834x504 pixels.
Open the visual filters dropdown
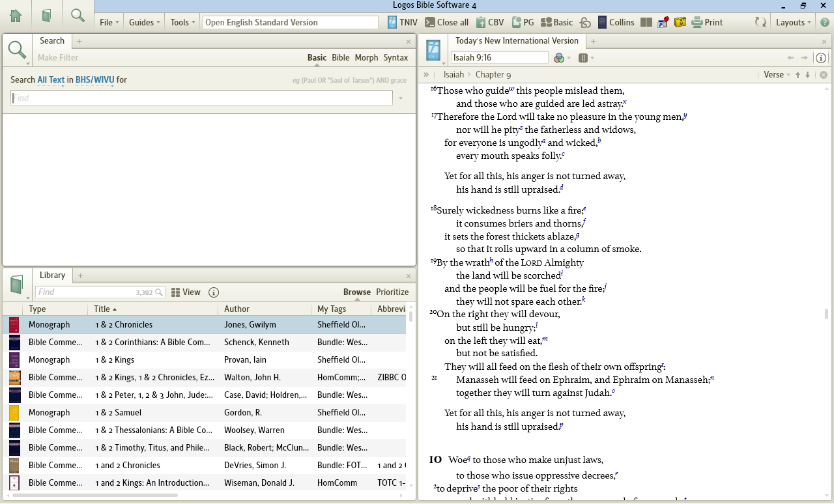tap(562, 58)
